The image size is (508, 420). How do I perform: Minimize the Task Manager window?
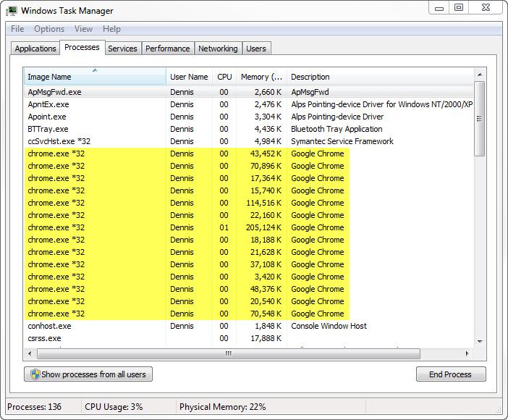(439, 8)
